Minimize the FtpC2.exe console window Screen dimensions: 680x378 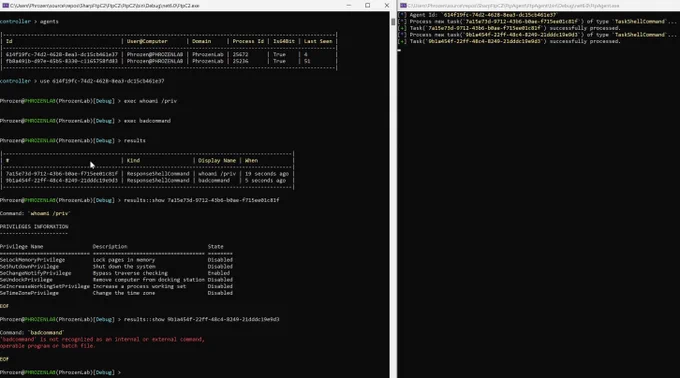(349, 6)
